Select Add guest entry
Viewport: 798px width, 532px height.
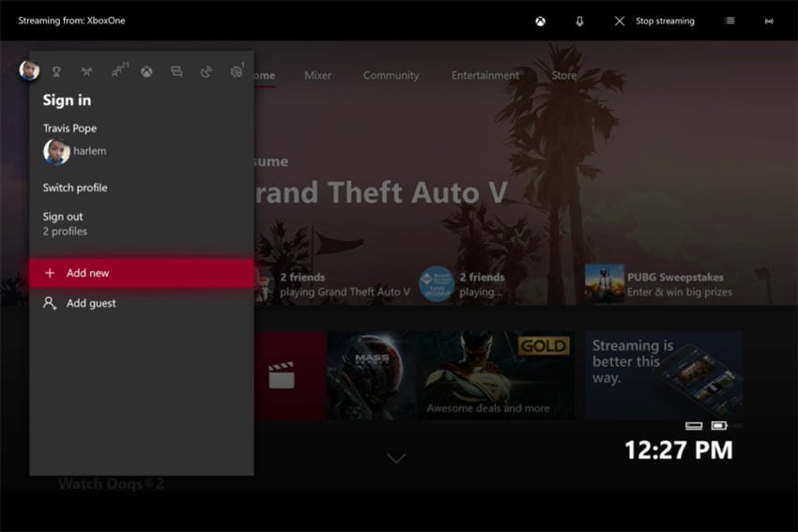click(x=142, y=303)
